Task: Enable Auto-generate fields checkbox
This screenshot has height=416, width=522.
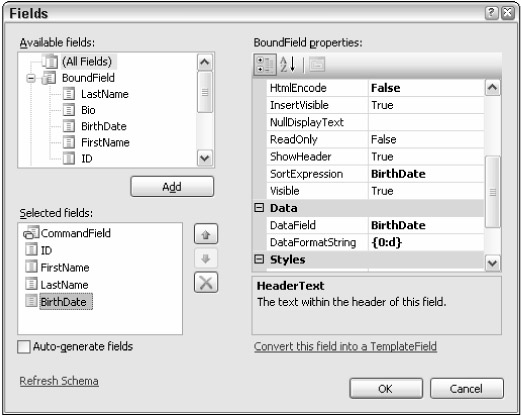Action: (x=24, y=347)
